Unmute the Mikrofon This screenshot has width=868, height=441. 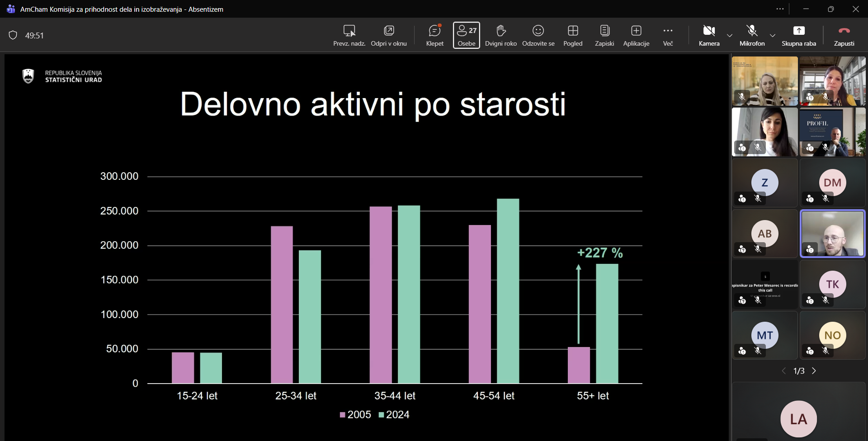click(x=752, y=35)
